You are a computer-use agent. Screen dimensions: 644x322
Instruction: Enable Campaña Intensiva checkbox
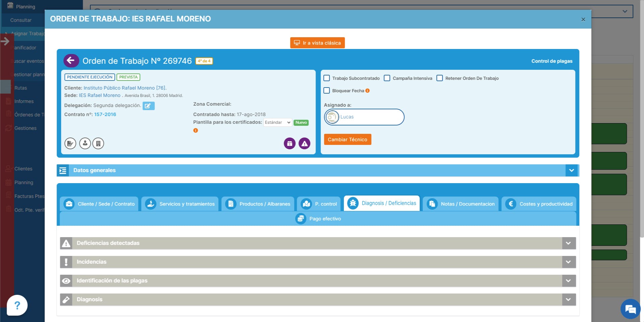click(387, 78)
